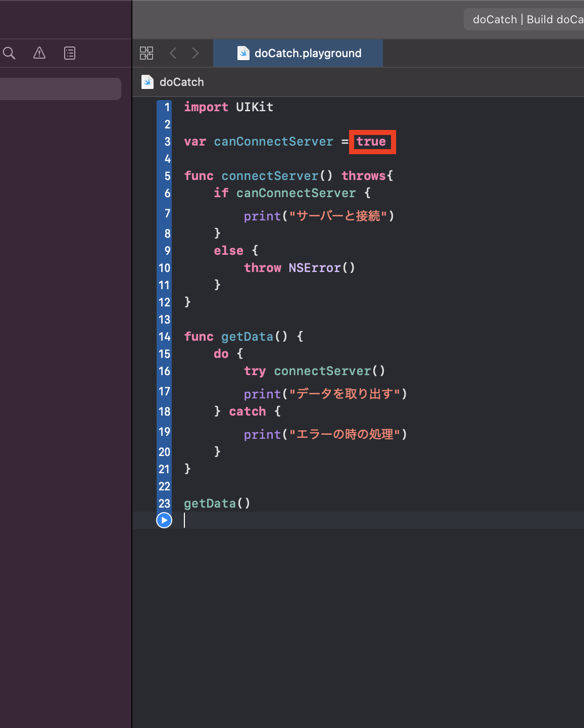The height and width of the screenshot is (728, 584).
Task: Click line number 23 in gutter
Action: [x=165, y=504]
